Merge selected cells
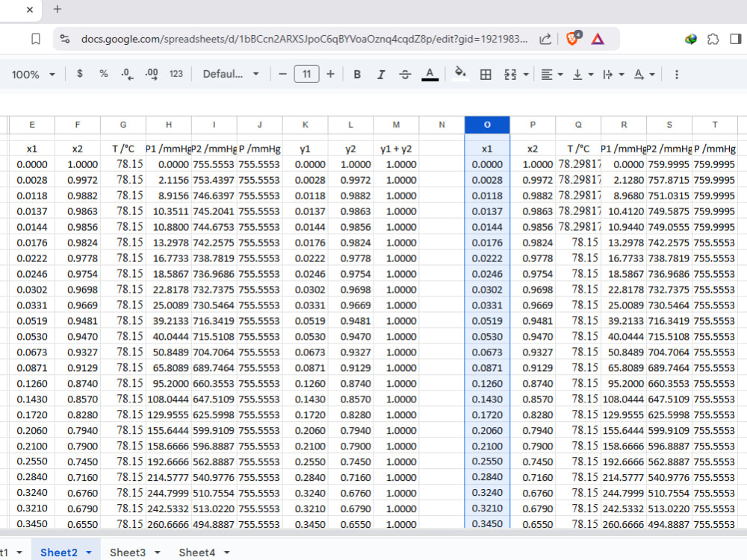This screenshot has width=747, height=560. [510, 74]
